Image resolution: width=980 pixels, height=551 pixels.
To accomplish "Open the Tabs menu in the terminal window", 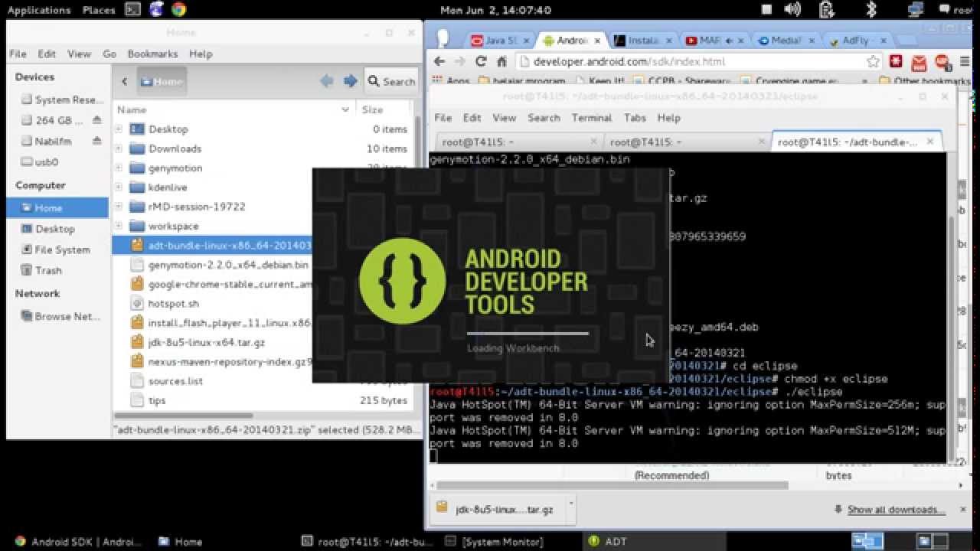I will [635, 118].
